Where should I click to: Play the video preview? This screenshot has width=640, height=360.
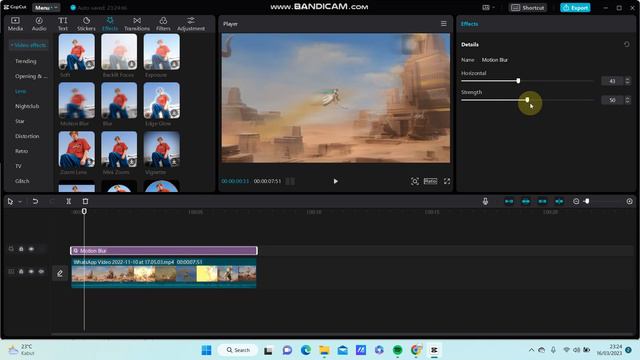pos(336,181)
